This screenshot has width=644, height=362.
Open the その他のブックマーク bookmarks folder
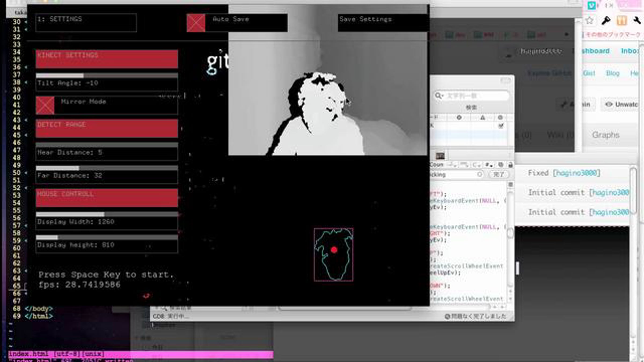(613, 35)
